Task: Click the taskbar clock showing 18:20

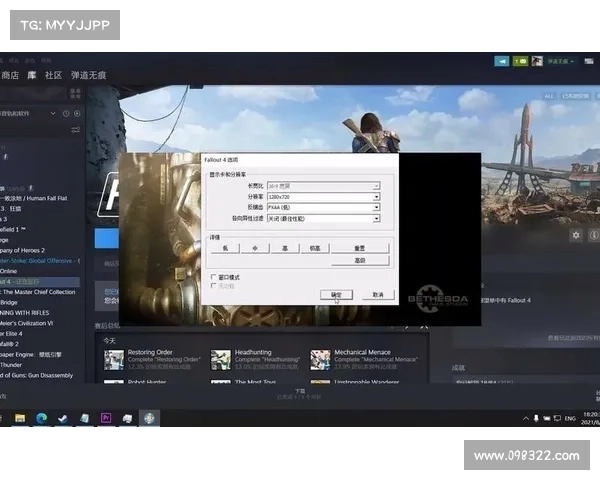Action: tap(591, 418)
